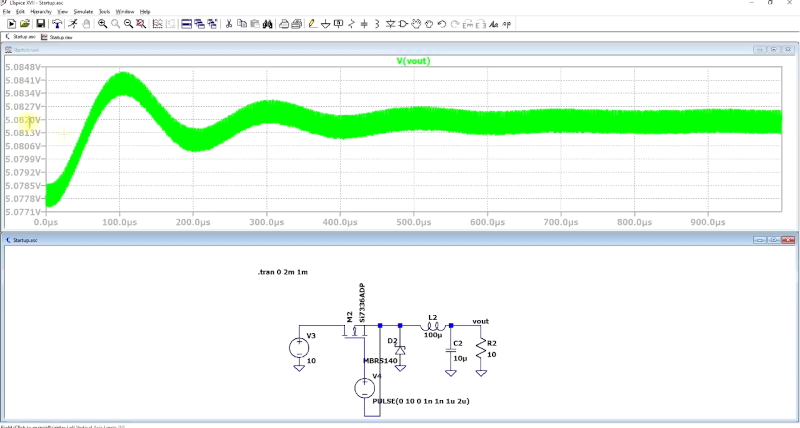Open the Hierarchy menu
Screen dimensions: 800x428
click(41, 11)
